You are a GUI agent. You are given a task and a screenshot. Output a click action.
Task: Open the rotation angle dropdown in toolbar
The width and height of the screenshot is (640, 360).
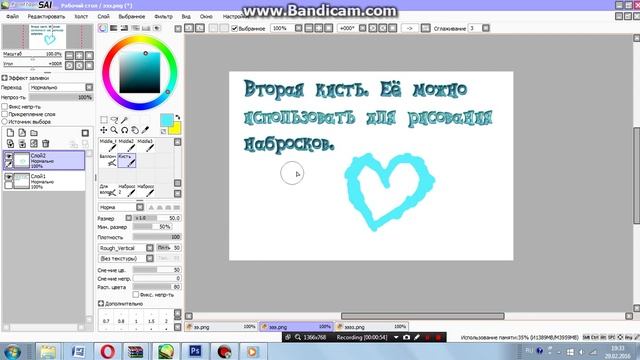[x=362, y=28]
